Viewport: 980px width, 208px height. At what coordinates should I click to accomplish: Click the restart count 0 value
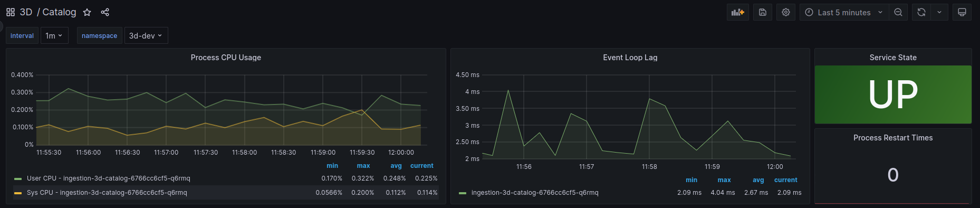(x=893, y=175)
